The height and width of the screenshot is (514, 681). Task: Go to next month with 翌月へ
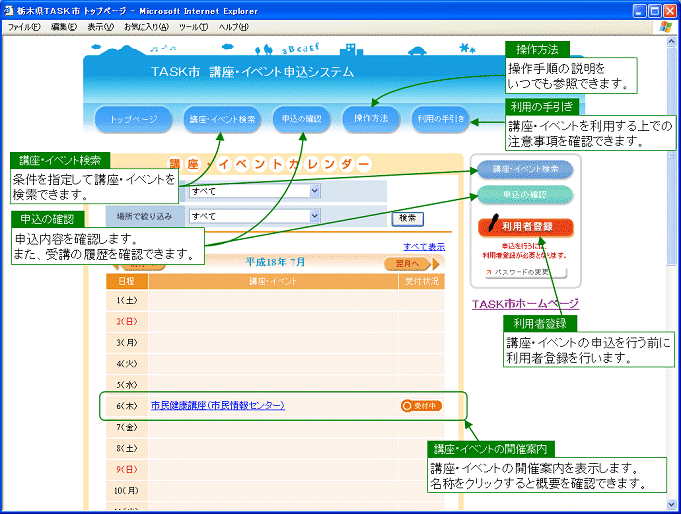coord(411,264)
